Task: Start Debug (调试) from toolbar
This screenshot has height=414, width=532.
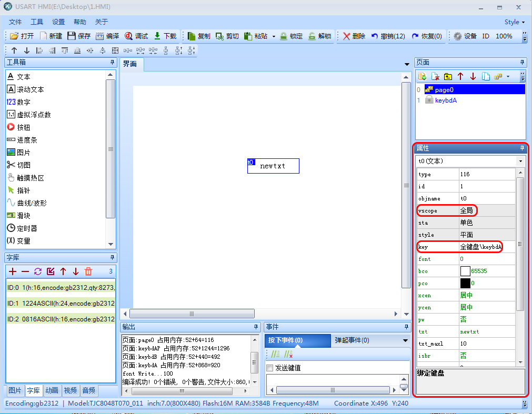Action: 129,36
